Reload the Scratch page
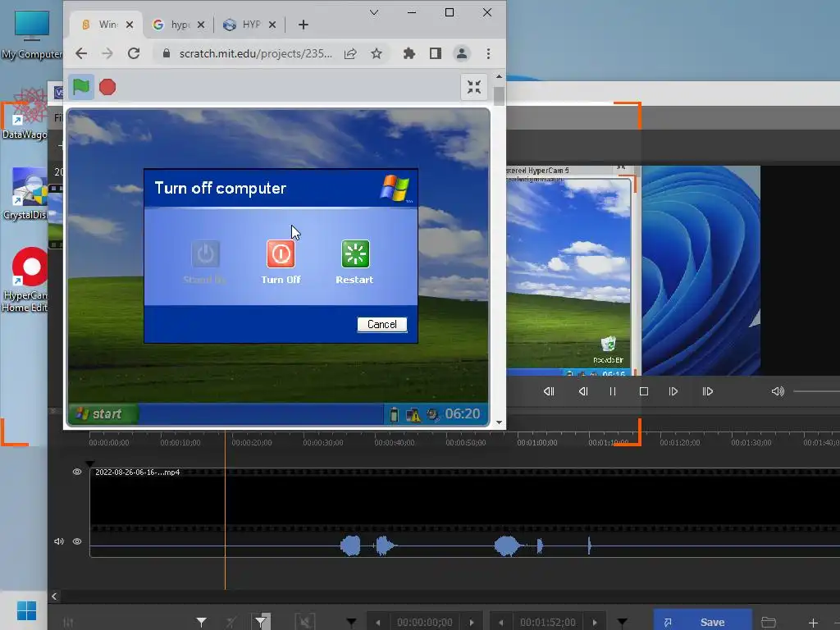 [134, 53]
